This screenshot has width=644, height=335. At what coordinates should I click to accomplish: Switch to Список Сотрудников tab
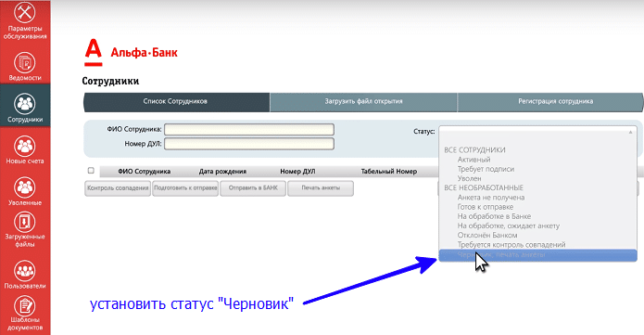coord(176,102)
